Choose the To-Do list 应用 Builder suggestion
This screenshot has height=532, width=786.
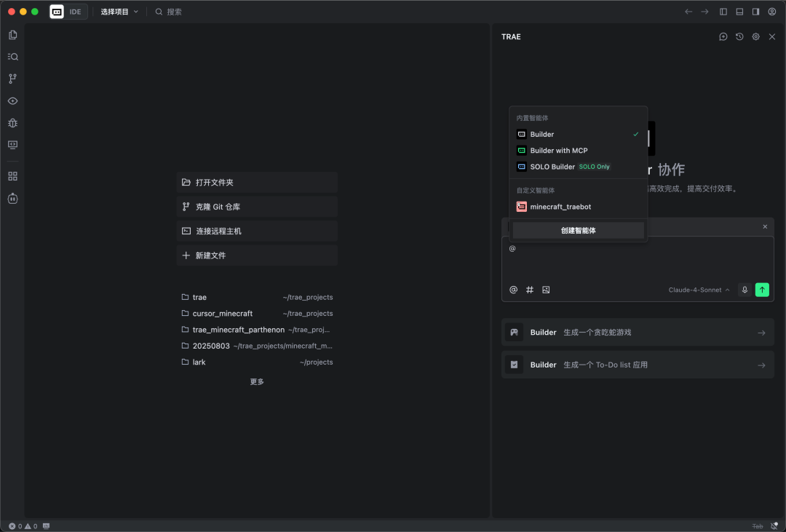[638, 365]
